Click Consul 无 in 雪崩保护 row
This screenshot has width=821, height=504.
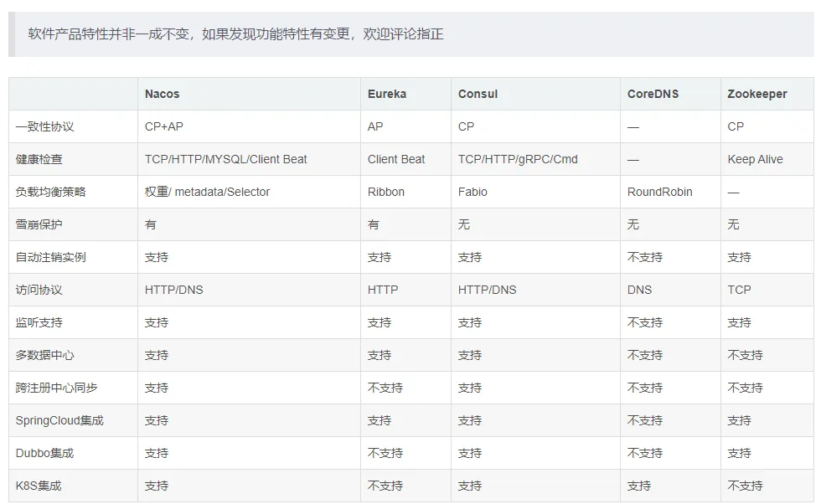464,224
